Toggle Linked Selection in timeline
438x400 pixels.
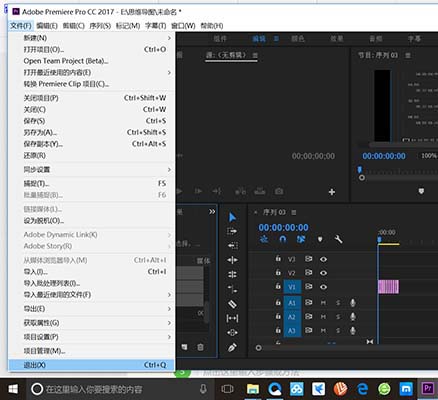301,239
